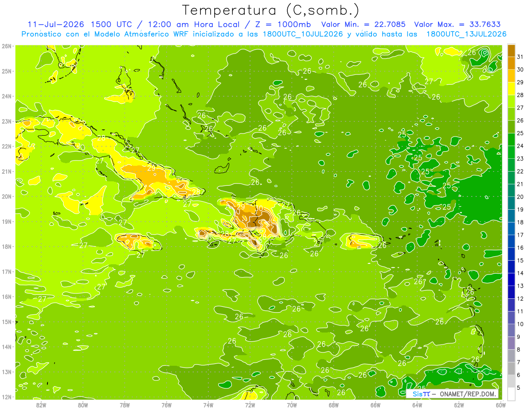Click the legend value 31
The image size is (532, 411).
pyautogui.click(x=520, y=57)
